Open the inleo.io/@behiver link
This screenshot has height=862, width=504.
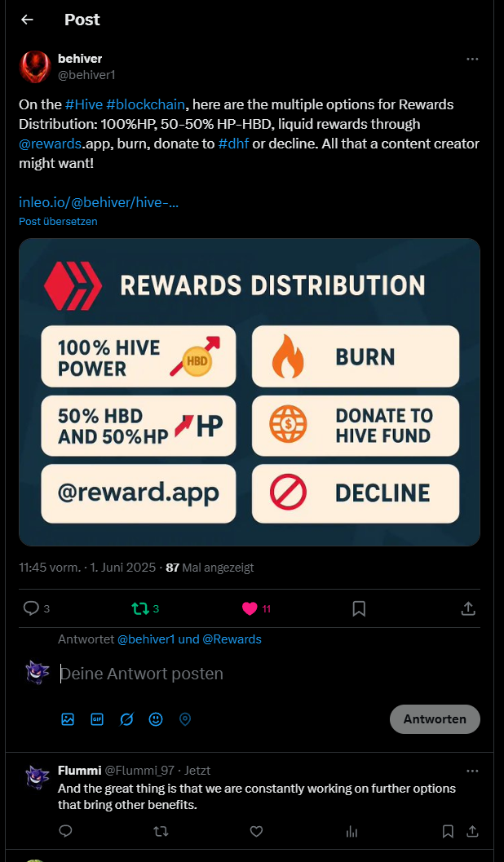[99, 202]
